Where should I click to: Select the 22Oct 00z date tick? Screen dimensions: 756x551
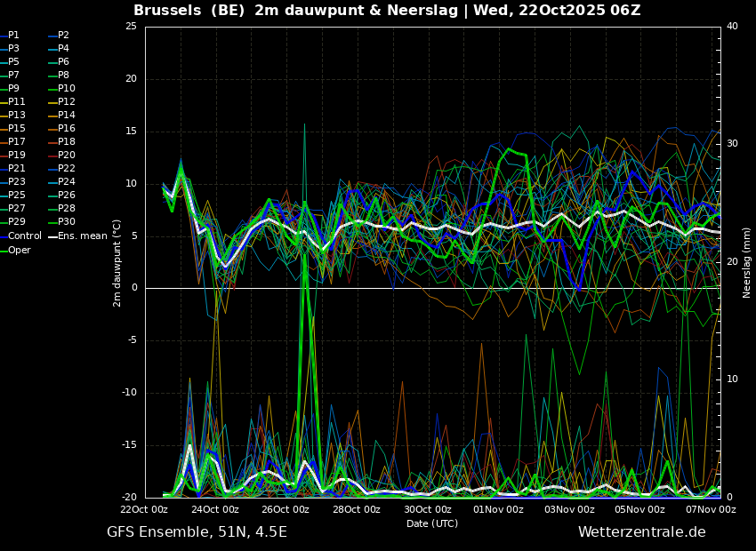coord(144,510)
